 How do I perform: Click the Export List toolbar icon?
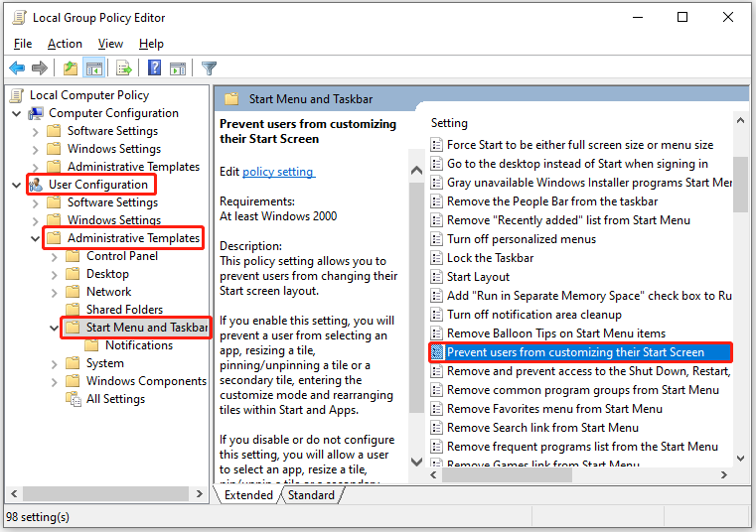click(124, 67)
